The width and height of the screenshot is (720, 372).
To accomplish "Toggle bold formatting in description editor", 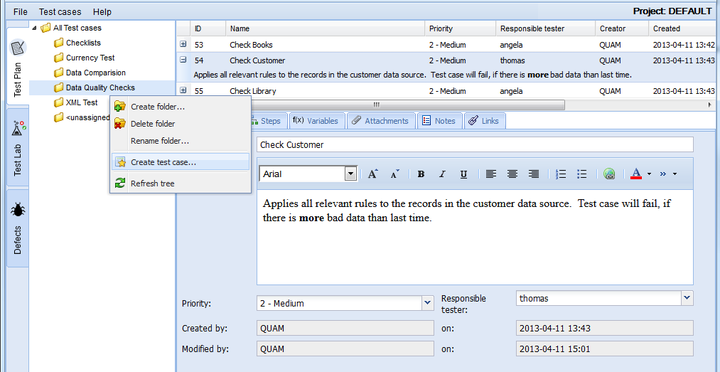I will (421, 174).
